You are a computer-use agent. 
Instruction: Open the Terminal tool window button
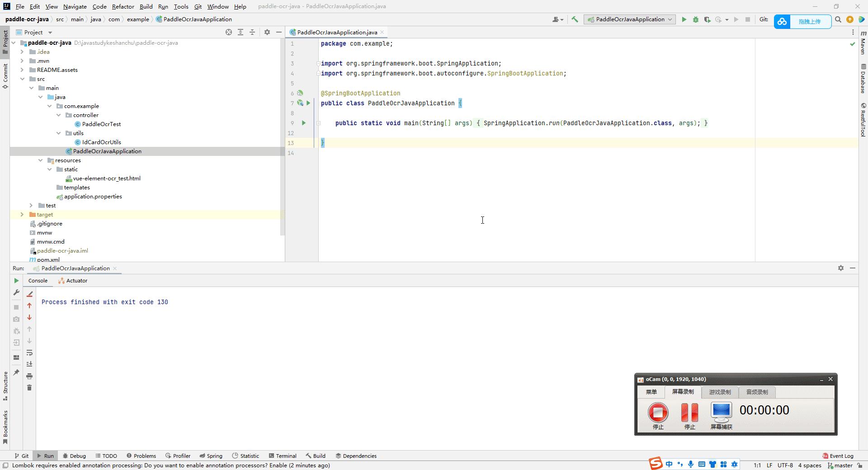coord(282,456)
